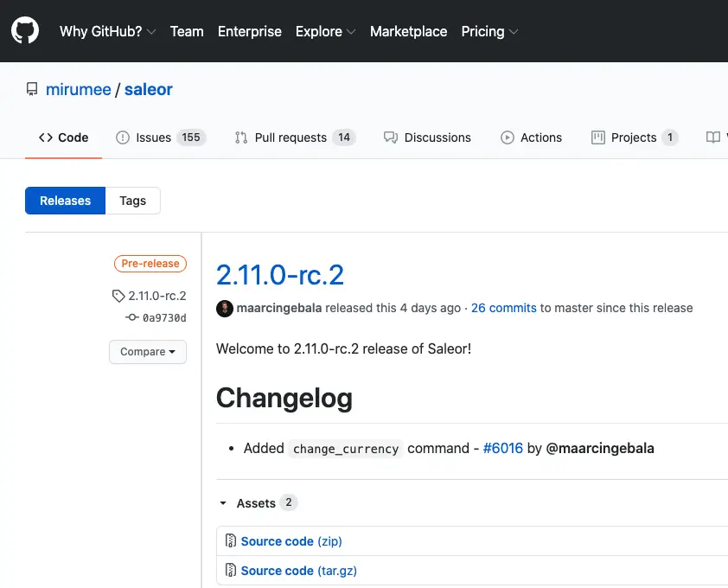Click the change_currency code text

point(346,449)
